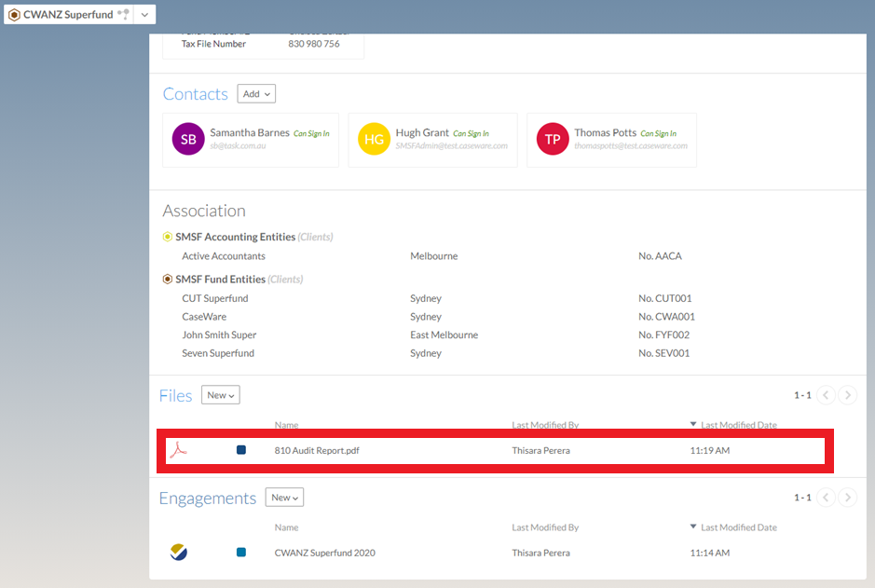875x588 pixels.
Task: Sort Engagements by Last Modified By column
Action: [545, 527]
